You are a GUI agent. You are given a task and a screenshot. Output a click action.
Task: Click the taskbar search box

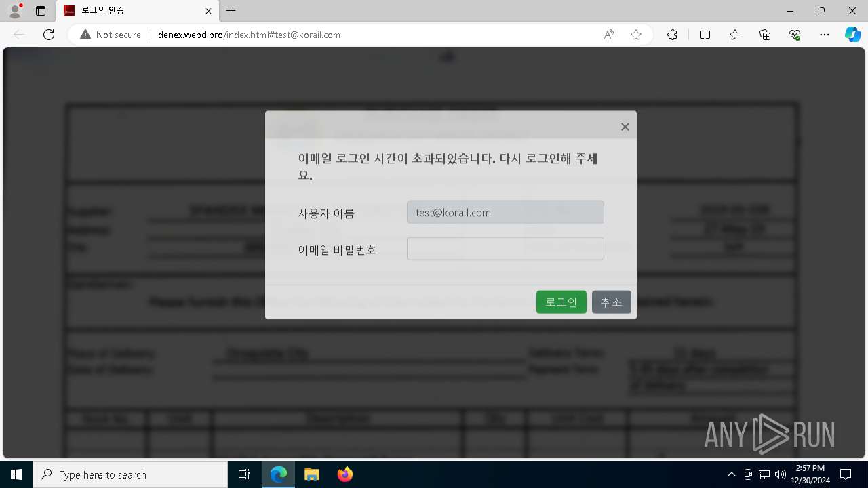pos(130,474)
